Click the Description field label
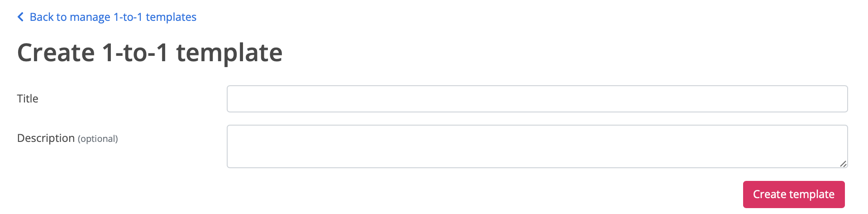 (46, 138)
